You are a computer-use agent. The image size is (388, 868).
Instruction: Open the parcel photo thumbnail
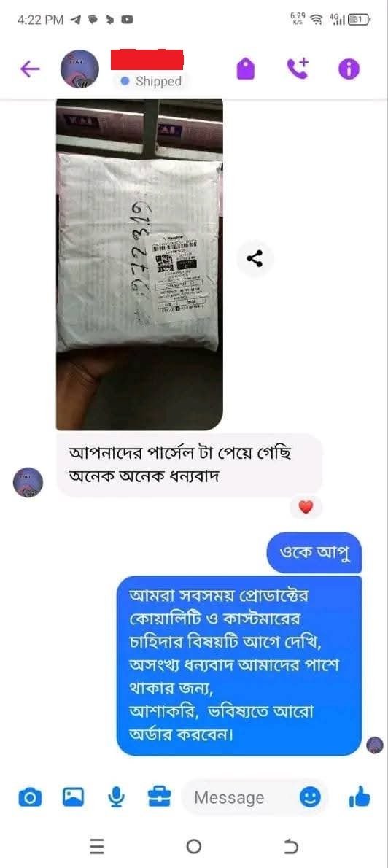coord(139,265)
